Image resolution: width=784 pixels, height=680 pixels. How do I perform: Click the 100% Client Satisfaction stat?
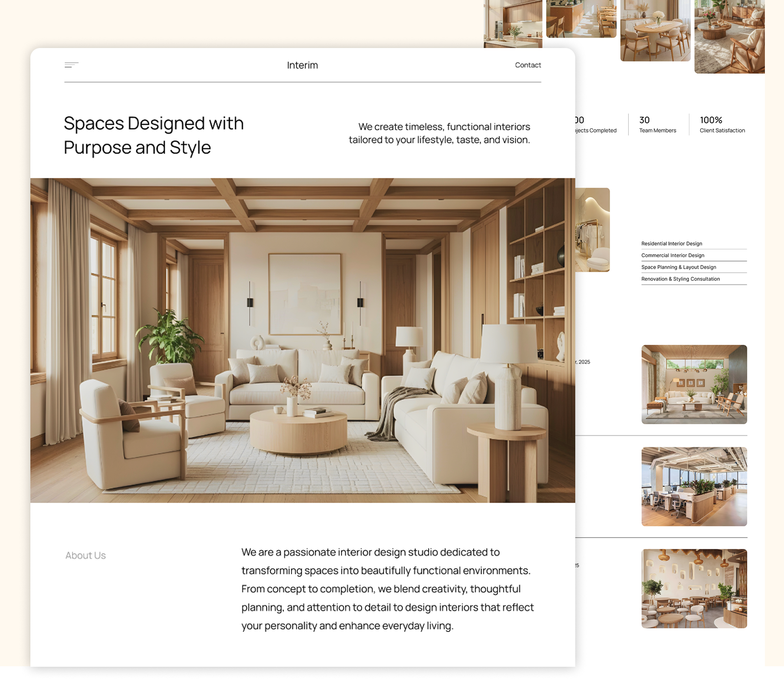722,124
